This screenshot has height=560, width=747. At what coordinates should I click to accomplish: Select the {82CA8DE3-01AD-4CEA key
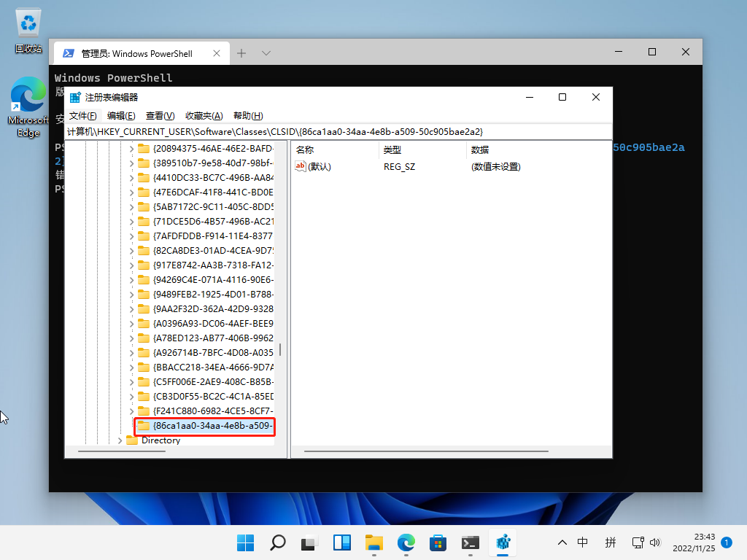point(213,251)
